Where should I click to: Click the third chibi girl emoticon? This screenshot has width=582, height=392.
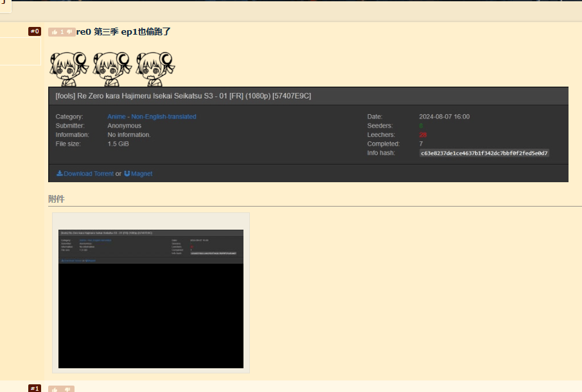coord(155,68)
